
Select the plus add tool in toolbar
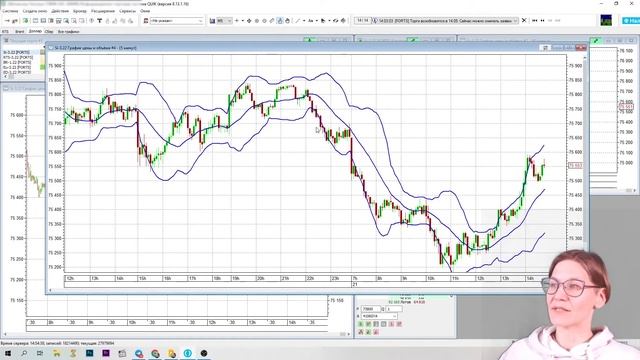pos(237,21)
